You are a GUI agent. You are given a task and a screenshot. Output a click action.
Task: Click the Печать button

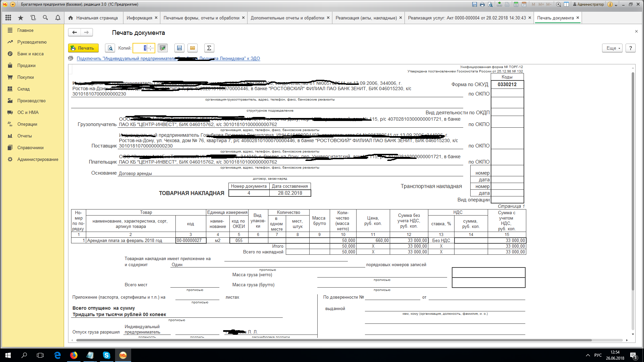tap(83, 48)
